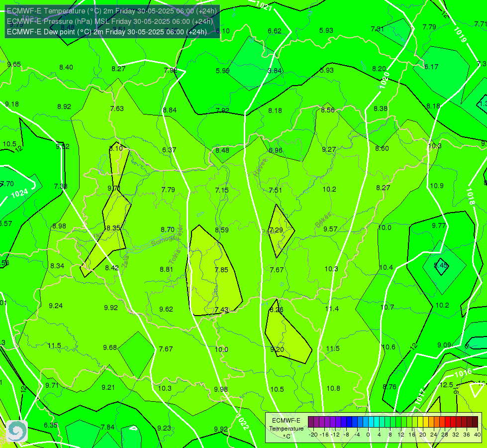
Task: Click the 9.20 grid value
Action: pyautogui.click(x=277, y=349)
